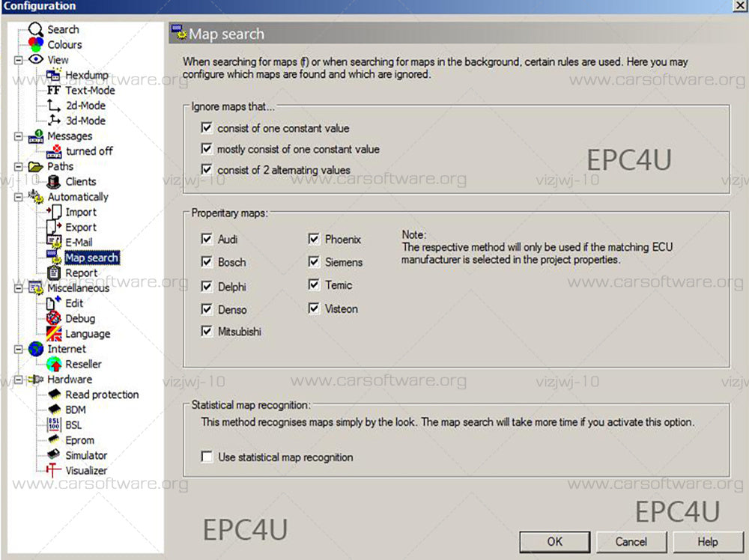
Task: Click the BSL icon
Action: [x=54, y=424]
